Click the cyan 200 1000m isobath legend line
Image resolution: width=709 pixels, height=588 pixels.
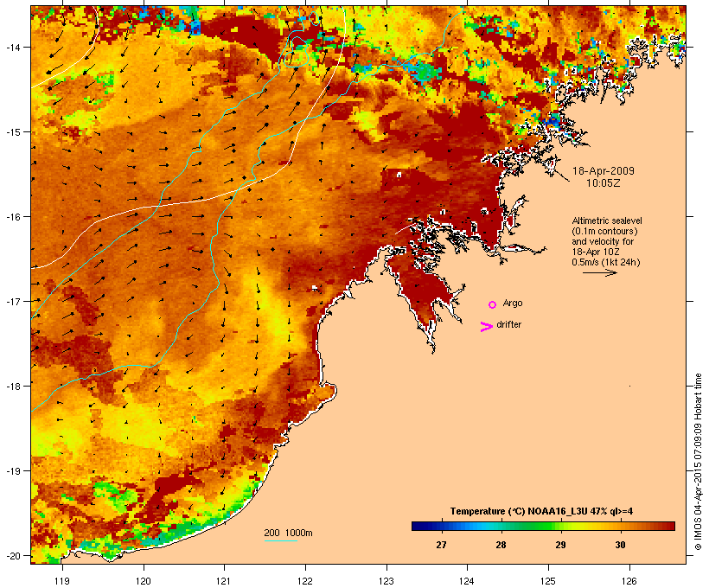click(x=281, y=541)
